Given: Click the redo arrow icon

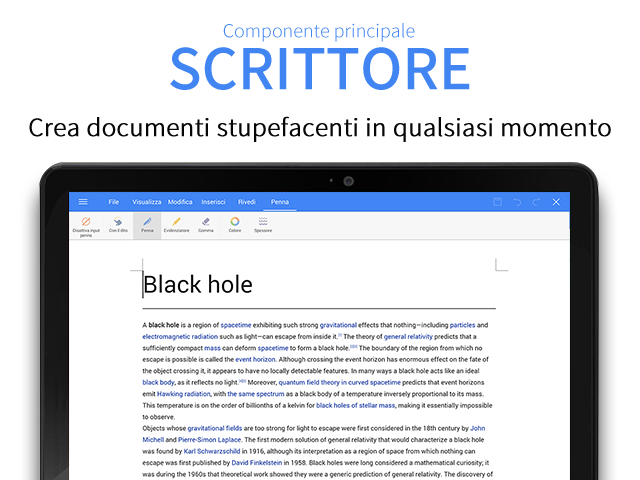Looking at the screenshot, I should coord(536,202).
